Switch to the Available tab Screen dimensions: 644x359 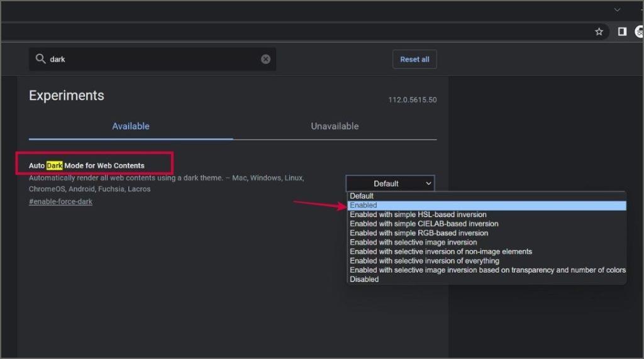click(x=131, y=126)
